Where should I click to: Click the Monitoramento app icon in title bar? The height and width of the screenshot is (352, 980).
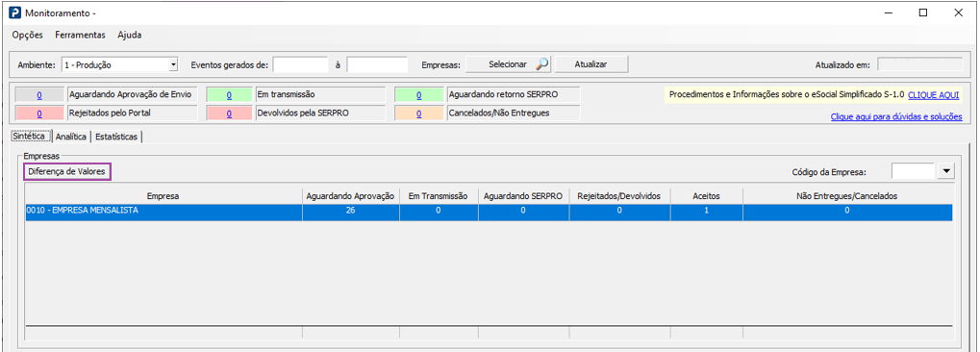tap(15, 13)
